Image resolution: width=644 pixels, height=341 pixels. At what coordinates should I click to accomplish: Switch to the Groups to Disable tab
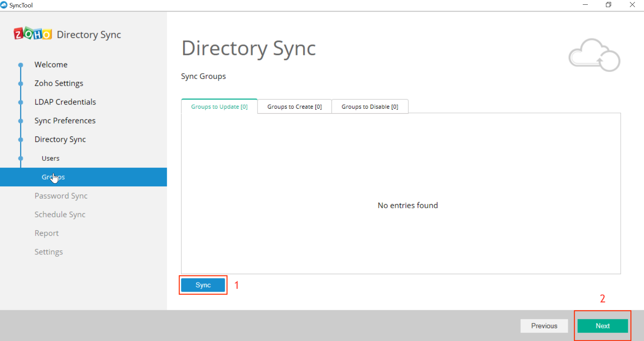point(370,106)
